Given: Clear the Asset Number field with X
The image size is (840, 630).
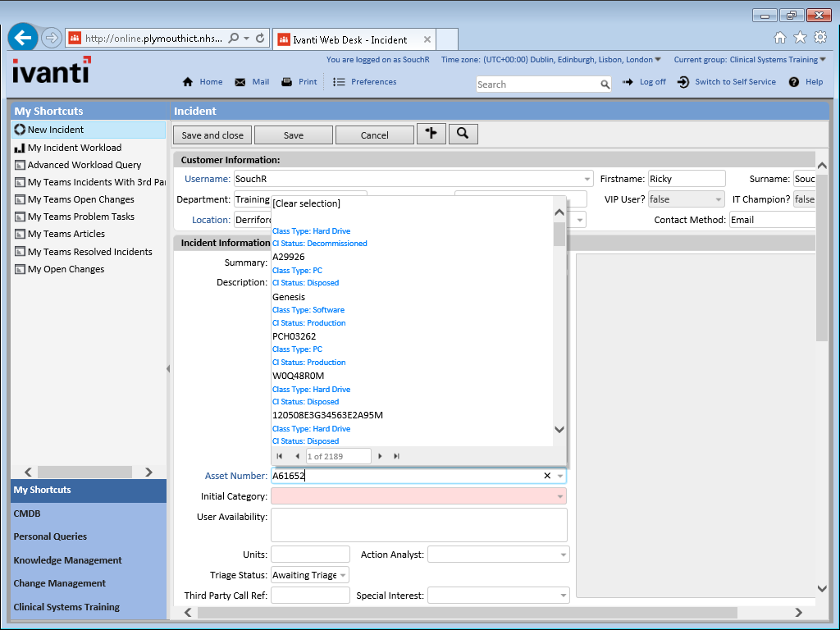Looking at the screenshot, I should pyautogui.click(x=547, y=476).
